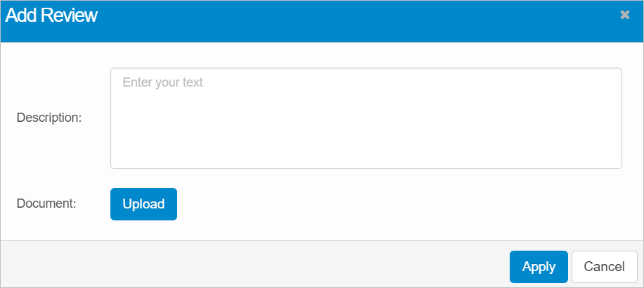
Task: Dismiss dialog via the top-right cross
Action: pos(624,15)
